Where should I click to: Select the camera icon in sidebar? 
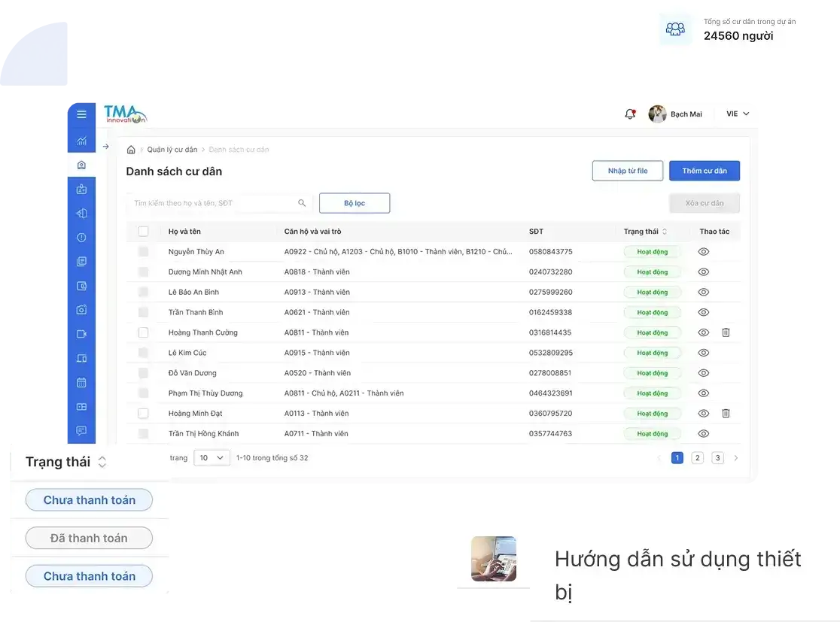point(81,309)
